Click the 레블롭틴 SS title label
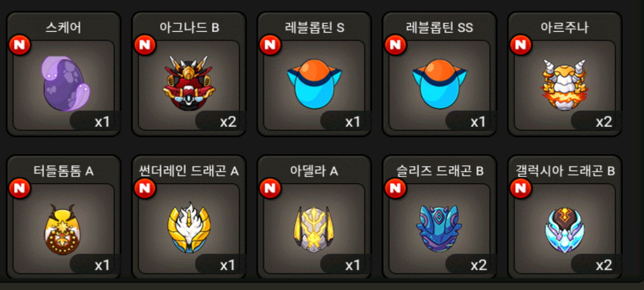The image size is (644, 290). click(x=440, y=27)
